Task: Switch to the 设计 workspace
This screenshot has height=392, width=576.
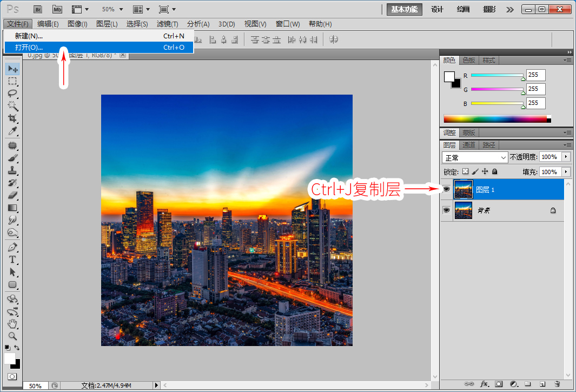Action: 437,9
